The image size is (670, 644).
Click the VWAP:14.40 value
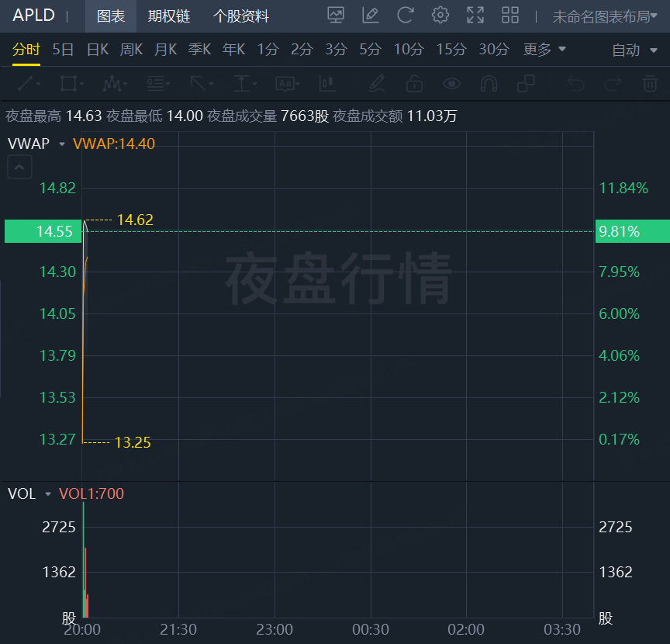pos(114,144)
